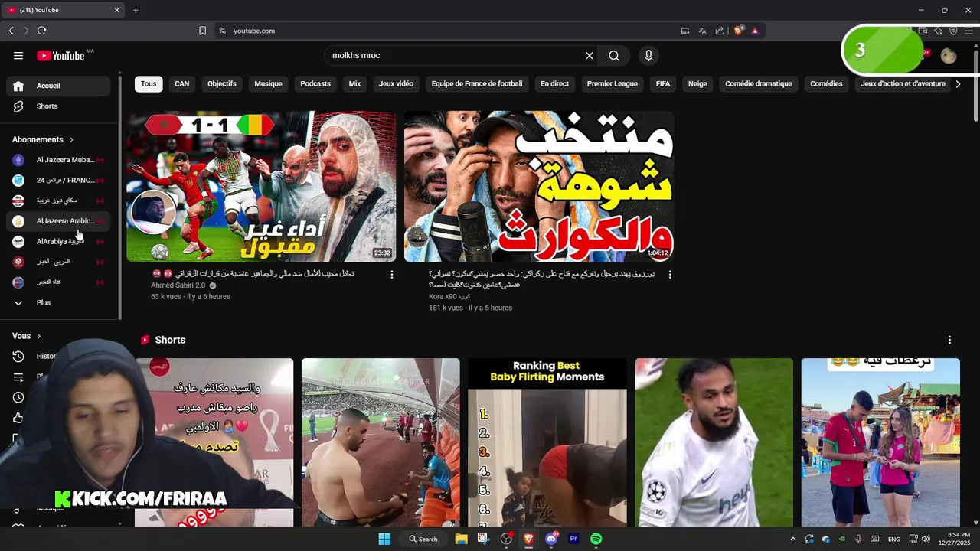The width and height of the screenshot is (980, 551).
Task: Select the Objectifs filter chip
Action: click(x=222, y=84)
